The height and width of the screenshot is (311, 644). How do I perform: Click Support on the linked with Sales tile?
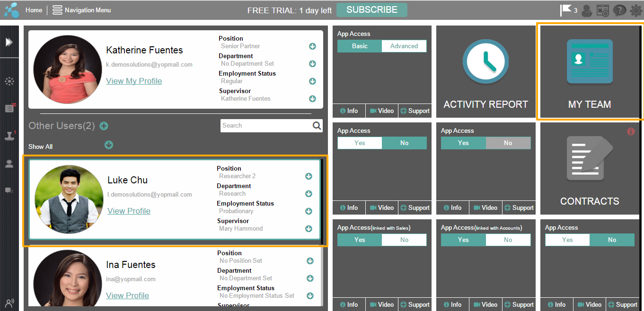pos(415,304)
